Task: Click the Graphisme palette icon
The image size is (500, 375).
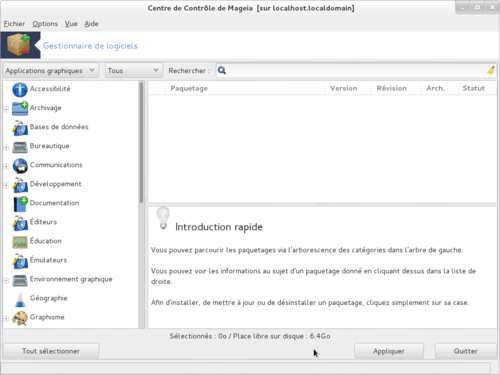Action: pyautogui.click(x=20, y=318)
